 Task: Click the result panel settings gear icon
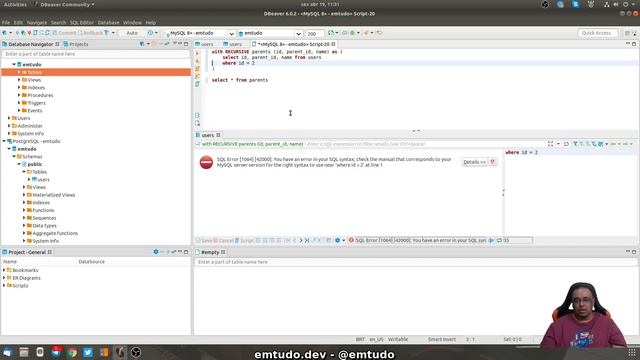(338, 240)
